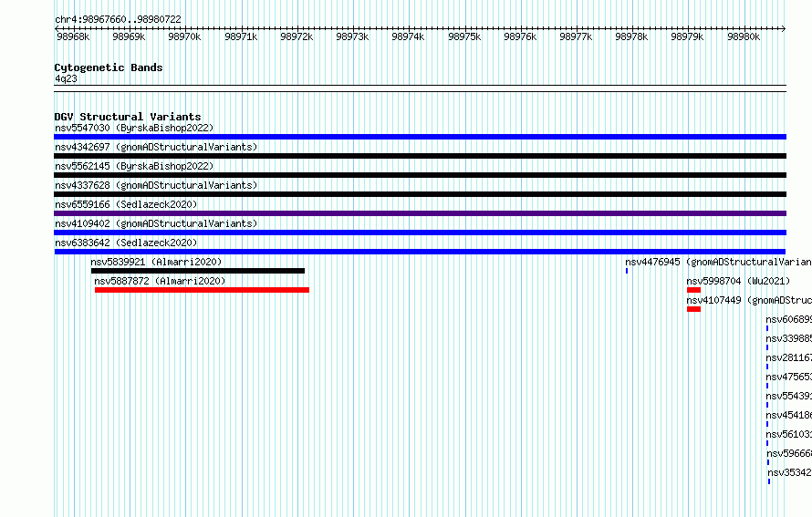Screen dimensions: 812x517
Task: Select the red bar of nsv5887872
Action: (x=202, y=290)
